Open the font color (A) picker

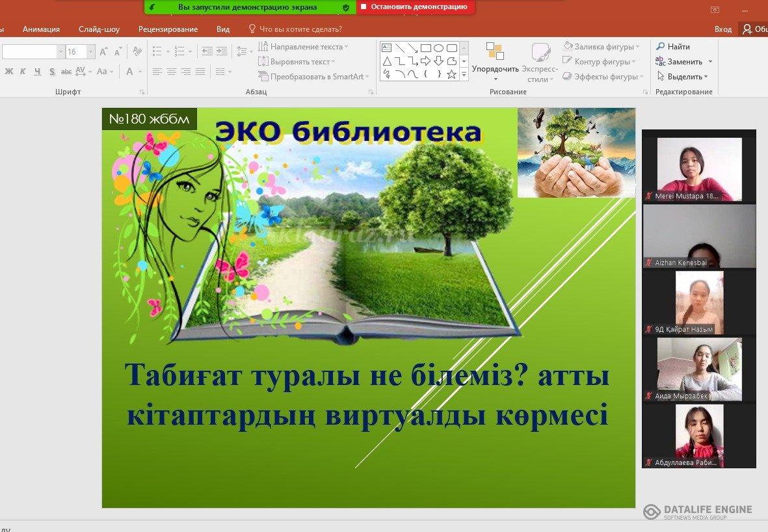[130, 72]
